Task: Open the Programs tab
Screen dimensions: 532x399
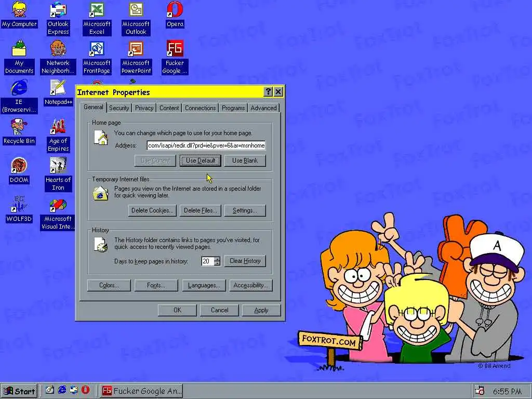Action: 233,108
